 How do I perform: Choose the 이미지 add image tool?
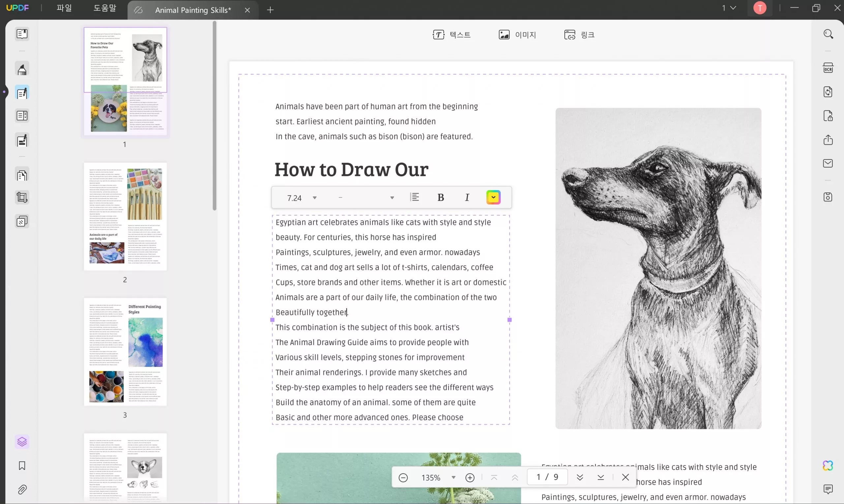517,35
